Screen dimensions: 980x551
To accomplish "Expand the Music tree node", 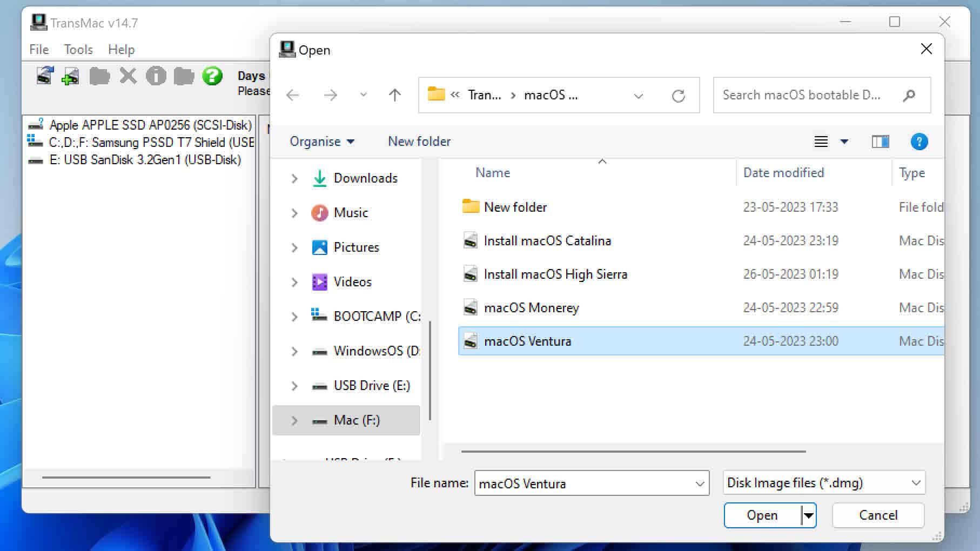I will (294, 213).
